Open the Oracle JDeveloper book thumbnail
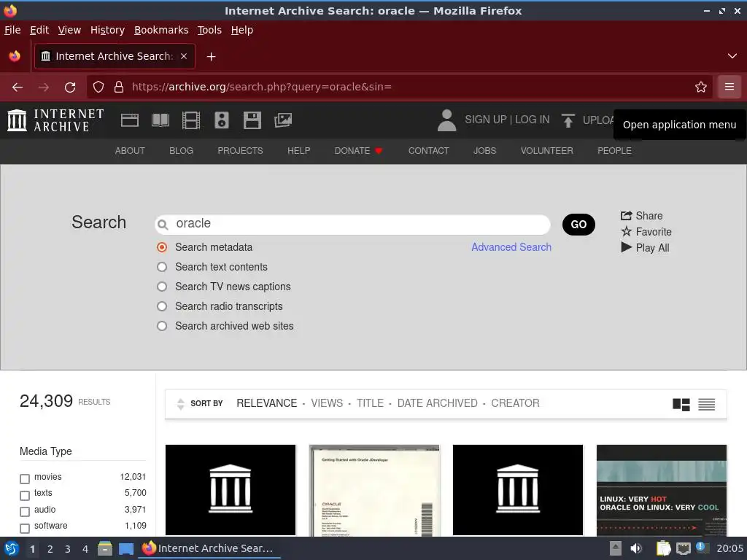747x560 pixels. click(x=374, y=491)
